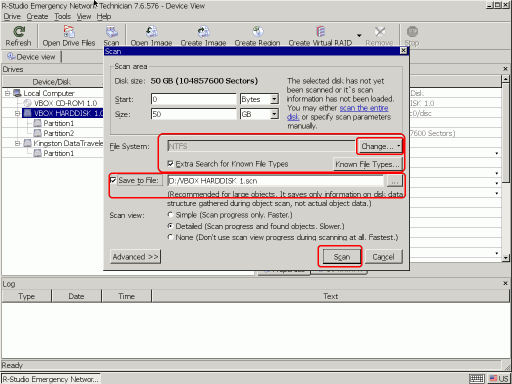Image resolution: width=512 pixels, height=384 pixels.
Task: Click the US language flag indicator
Action: click(x=493, y=379)
